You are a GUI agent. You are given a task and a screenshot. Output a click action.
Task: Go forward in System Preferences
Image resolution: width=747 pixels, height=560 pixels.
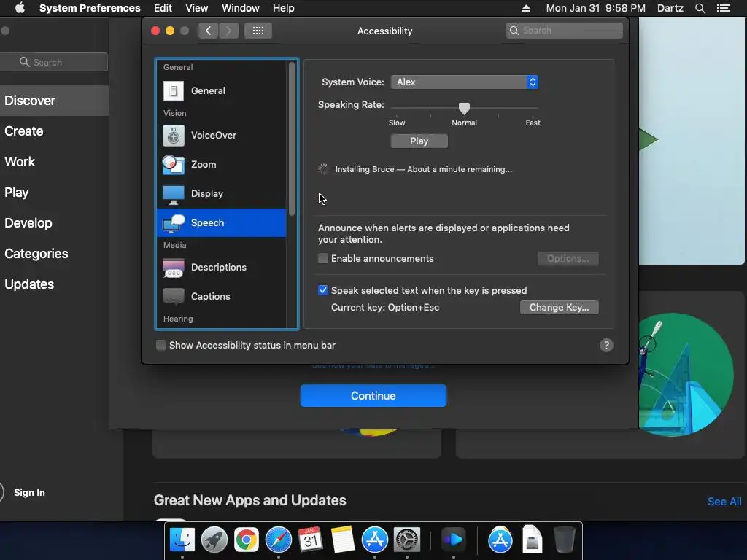[228, 31]
